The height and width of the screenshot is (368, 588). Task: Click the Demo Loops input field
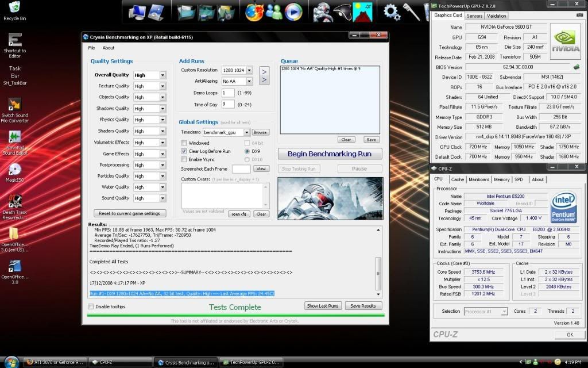(228, 93)
